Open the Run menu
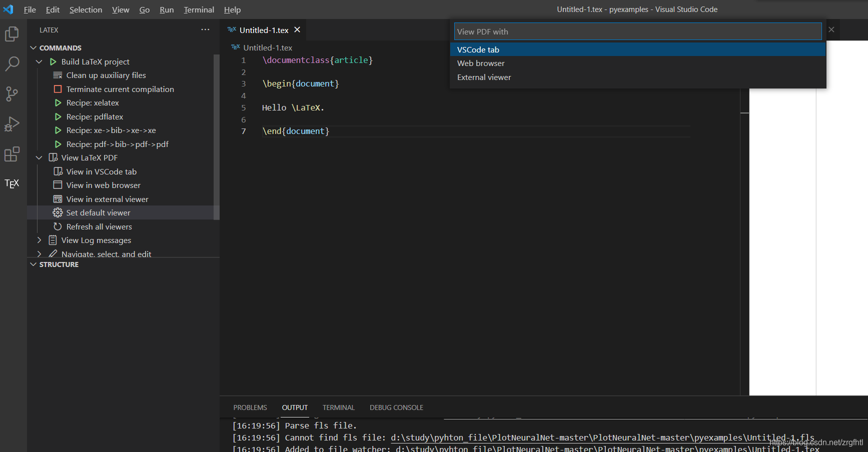Screen dimensions: 868x452 pos(167,9)
